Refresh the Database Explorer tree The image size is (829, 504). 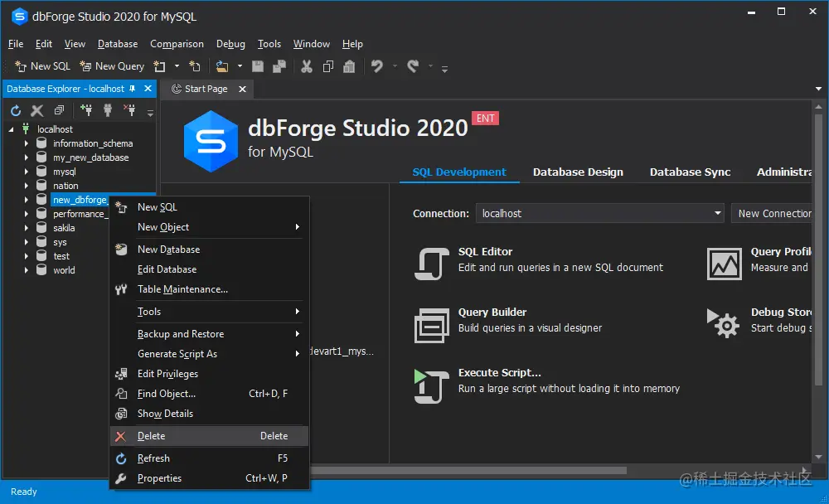click(x=16, y=109)
